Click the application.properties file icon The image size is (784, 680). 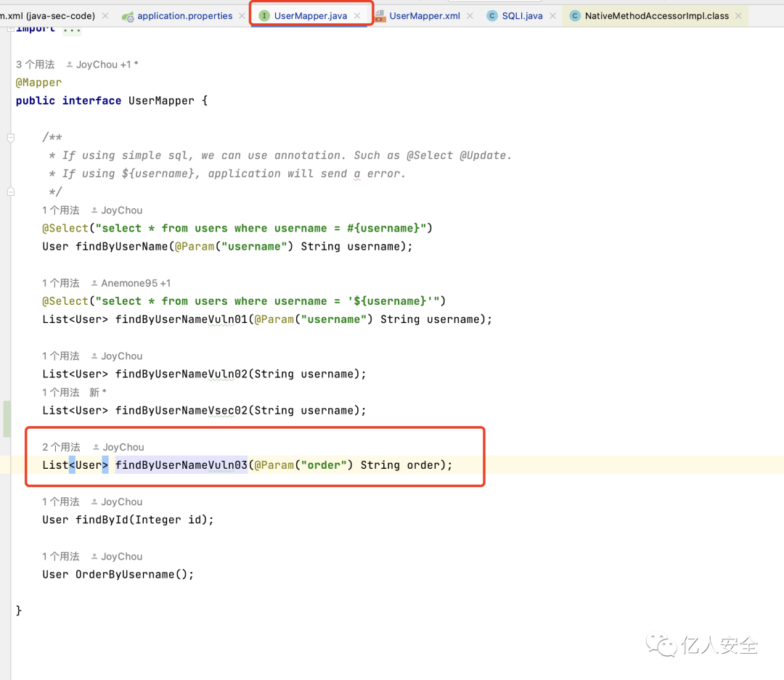(x=128, y=17)
